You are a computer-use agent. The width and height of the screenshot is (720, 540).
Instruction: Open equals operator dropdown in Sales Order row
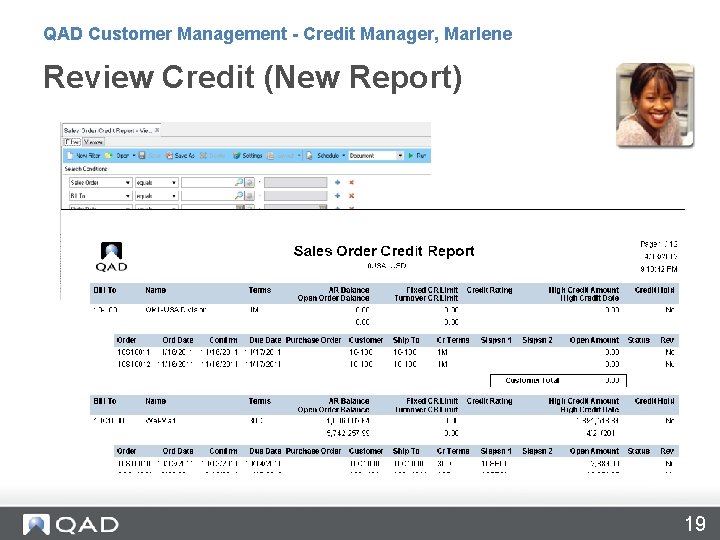point(174,182)
